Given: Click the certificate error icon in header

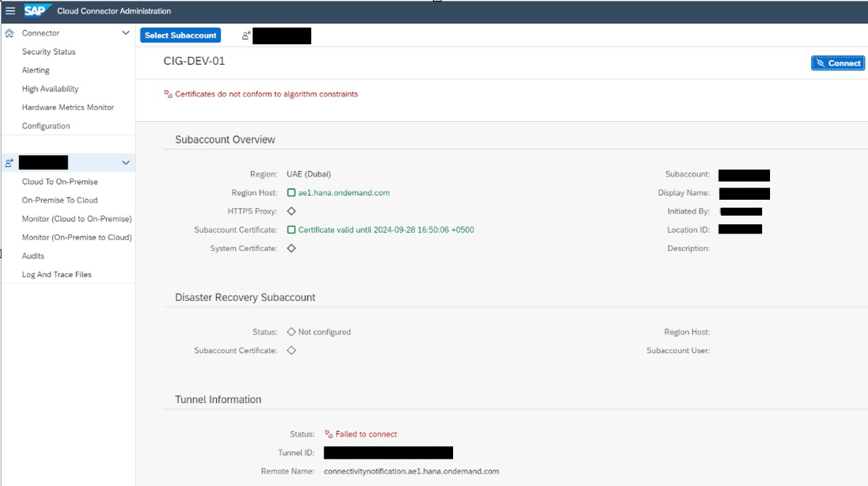Looking at the screenshot, I should tap(169, 94).
